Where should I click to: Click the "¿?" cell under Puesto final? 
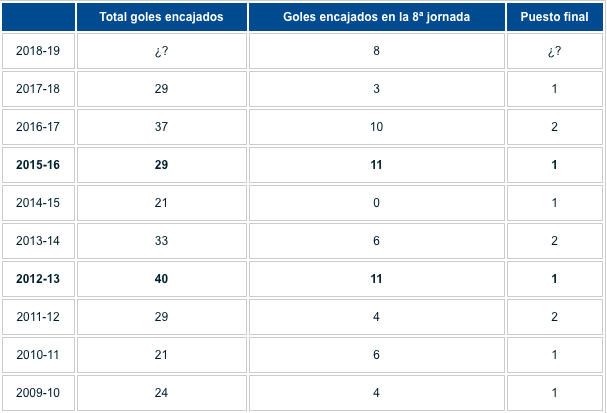(554, 51)
